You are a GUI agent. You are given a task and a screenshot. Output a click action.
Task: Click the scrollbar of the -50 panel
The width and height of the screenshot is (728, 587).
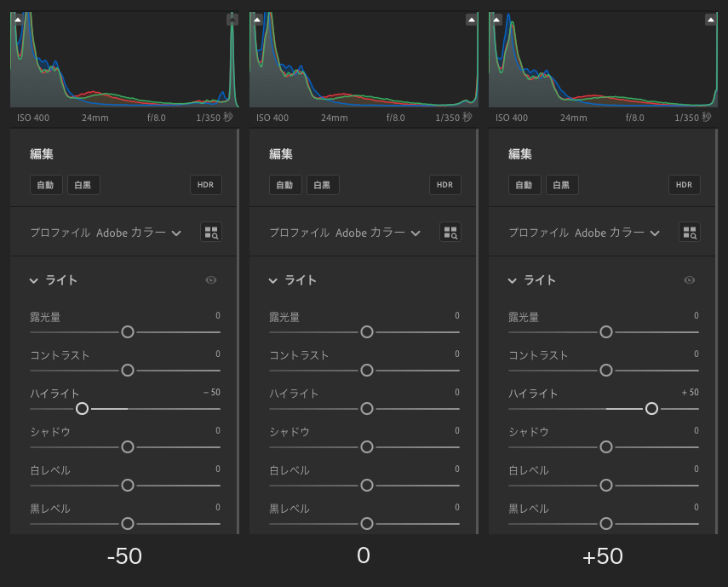pyautogui.click(x=238, y=331)
